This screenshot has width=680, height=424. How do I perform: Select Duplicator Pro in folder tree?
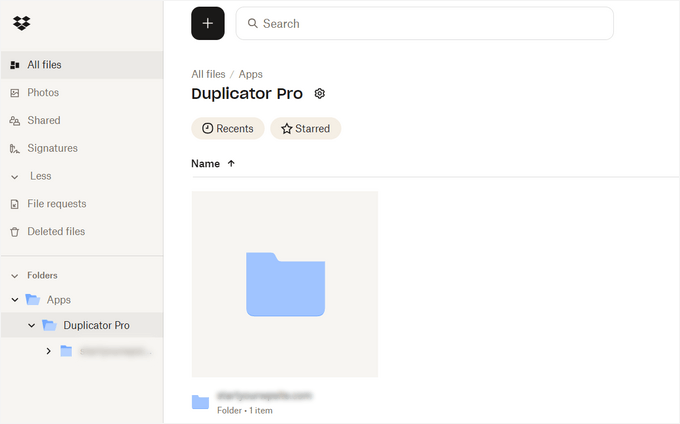click(96, 325)
